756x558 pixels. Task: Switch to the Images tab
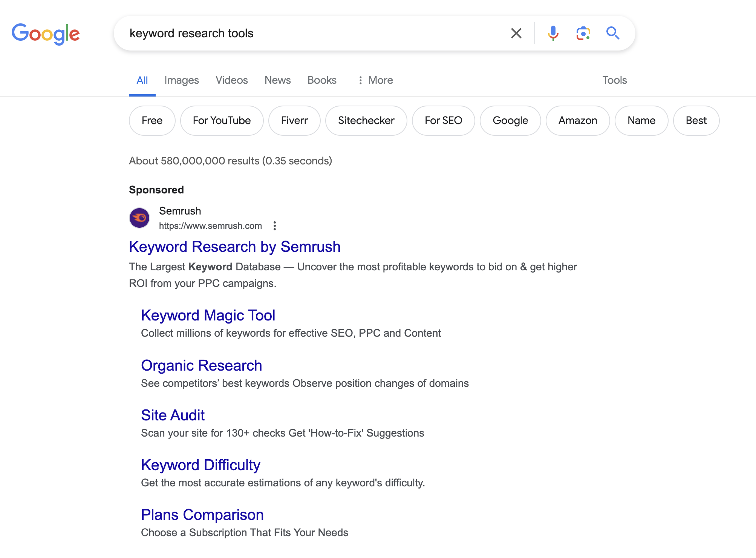point(182,80)
